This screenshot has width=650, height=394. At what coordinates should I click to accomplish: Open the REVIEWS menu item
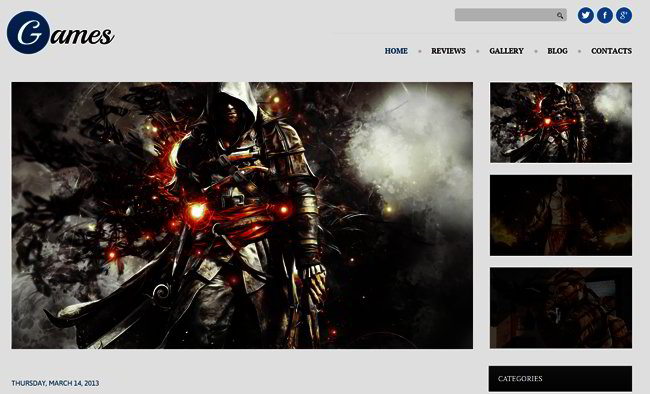[x=448, y=51]
